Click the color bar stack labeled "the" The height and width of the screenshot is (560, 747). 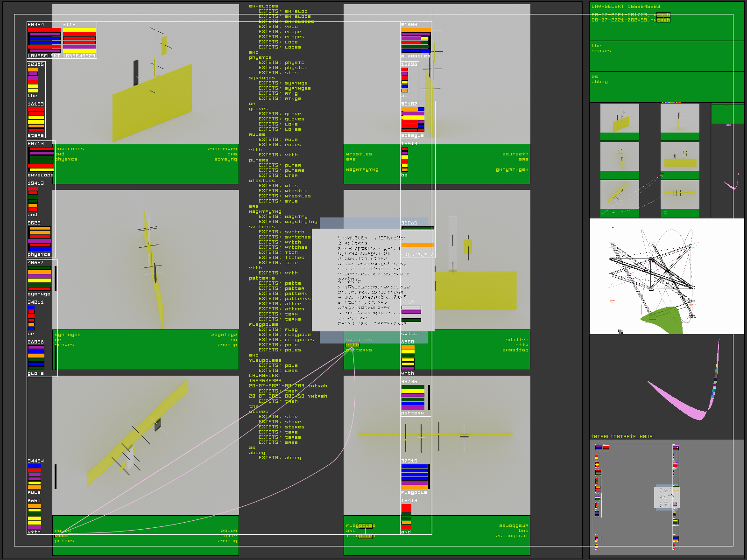pyautogui.click(x=33, y=80)
